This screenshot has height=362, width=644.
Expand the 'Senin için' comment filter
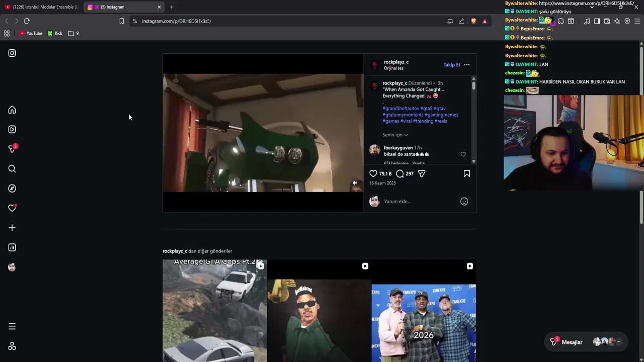pos(395,135)
